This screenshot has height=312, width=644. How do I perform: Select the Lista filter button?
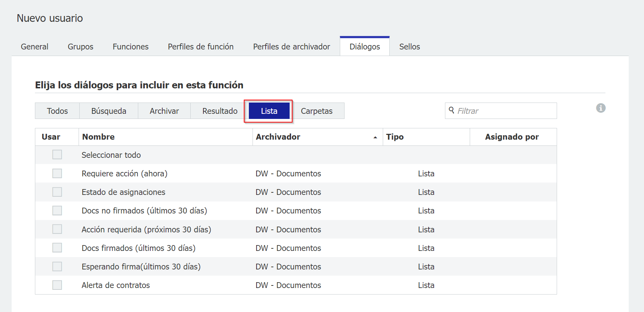click(x=269, y=111)
